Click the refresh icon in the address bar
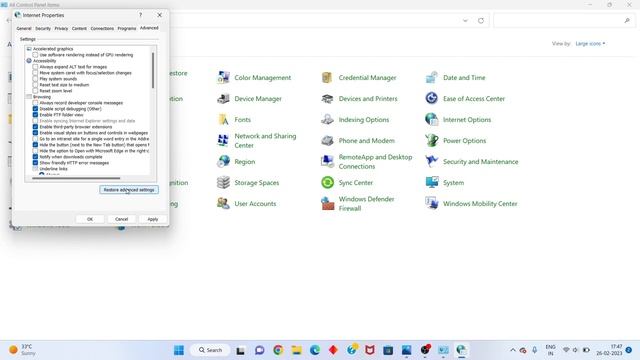Image resolution: width=640 pixels, height=360 pixels. (x=481, y=20)
